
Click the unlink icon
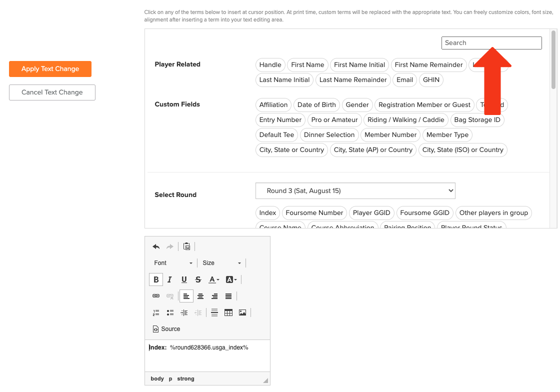[170, 296]
